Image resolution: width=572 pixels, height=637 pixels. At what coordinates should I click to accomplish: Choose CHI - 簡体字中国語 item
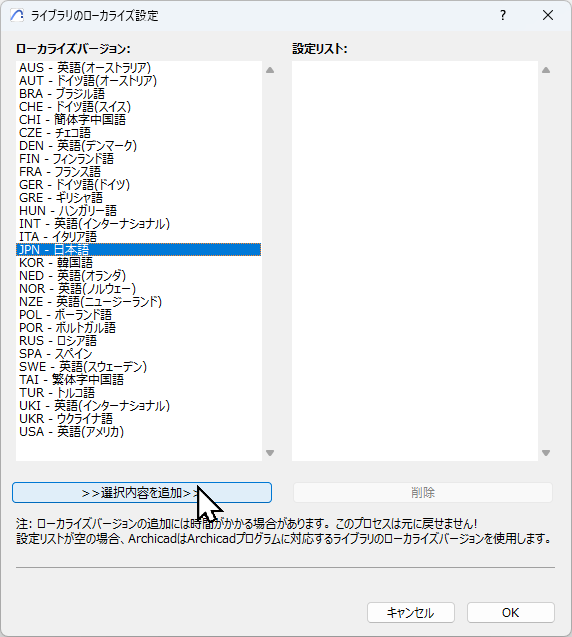point(139,119)
